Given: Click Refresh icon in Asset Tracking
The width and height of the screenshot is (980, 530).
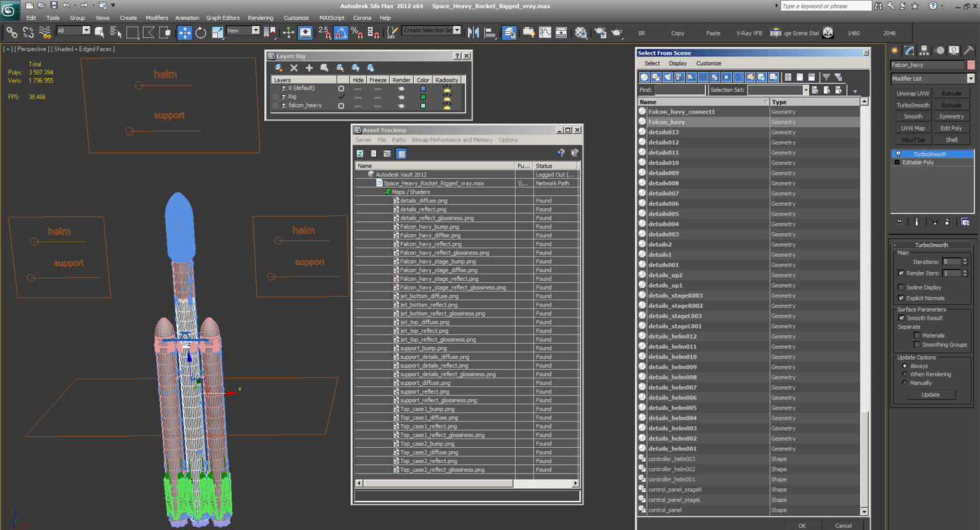Looking at the screenshot, I should point(360,154).
